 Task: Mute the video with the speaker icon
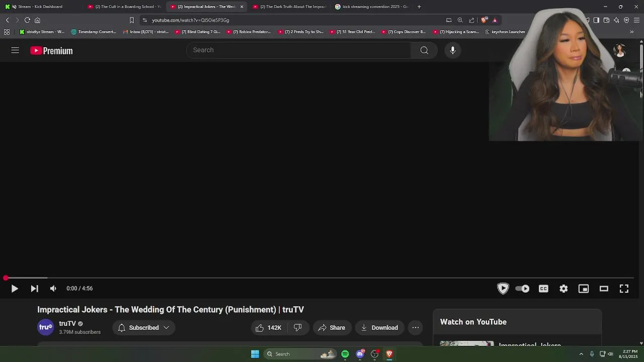[x=53, y=289]
